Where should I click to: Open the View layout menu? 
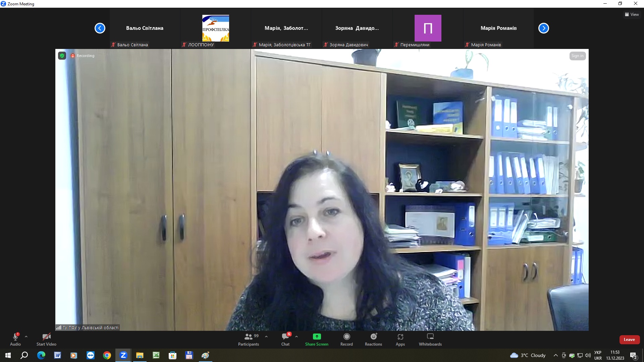tap(632, 14)
